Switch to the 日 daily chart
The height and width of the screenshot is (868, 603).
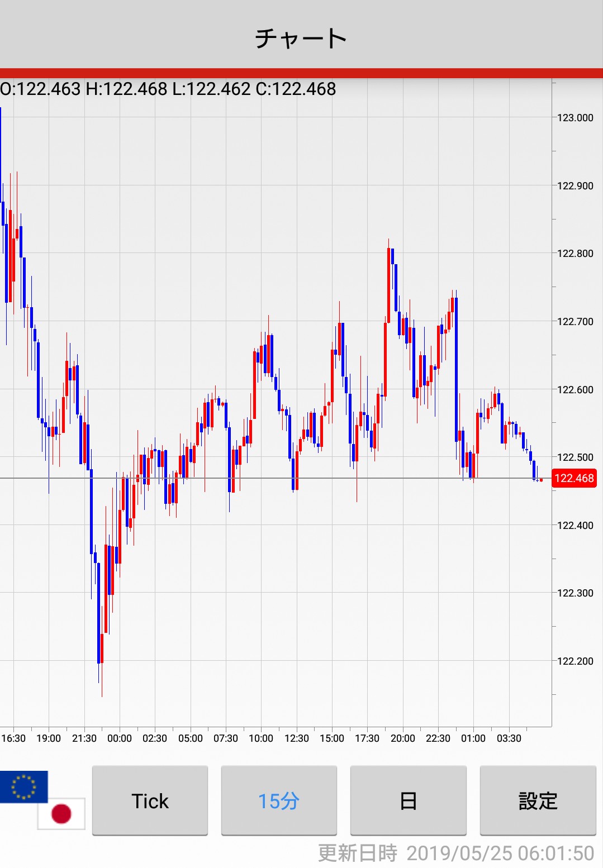point(408,800)
